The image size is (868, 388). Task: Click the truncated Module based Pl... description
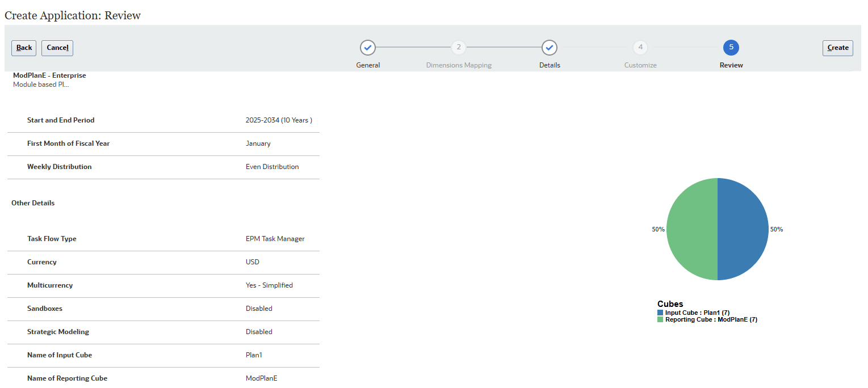click(x=41, y=85)
